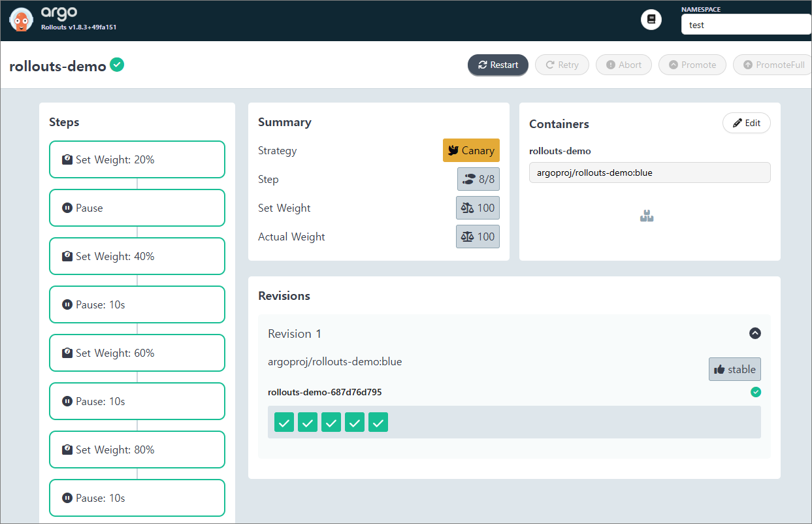Click the Rollouts v1.8.3+49fa151 version text

click(78, 27)
